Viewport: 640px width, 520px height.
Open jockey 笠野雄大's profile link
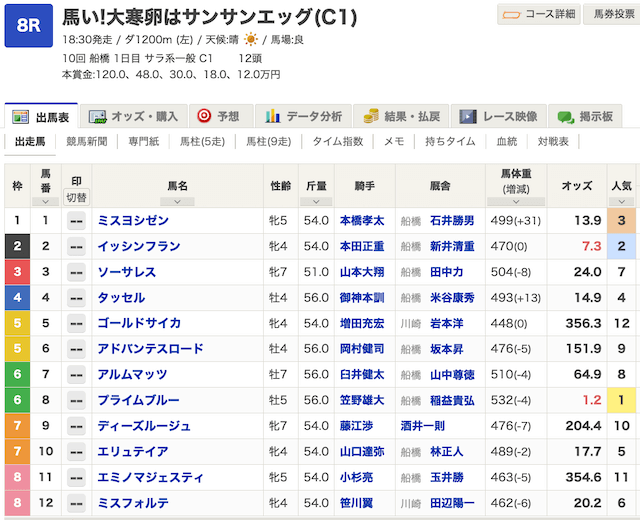362,400
